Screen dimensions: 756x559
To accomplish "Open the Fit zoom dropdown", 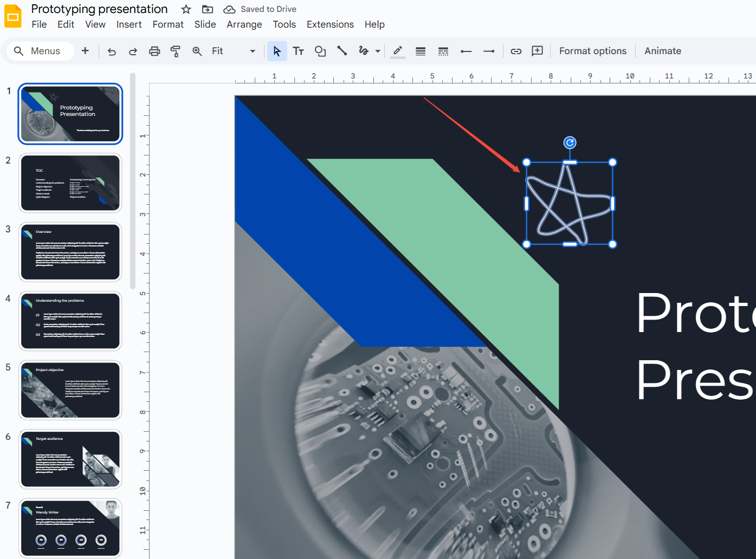I will (251, 50).
